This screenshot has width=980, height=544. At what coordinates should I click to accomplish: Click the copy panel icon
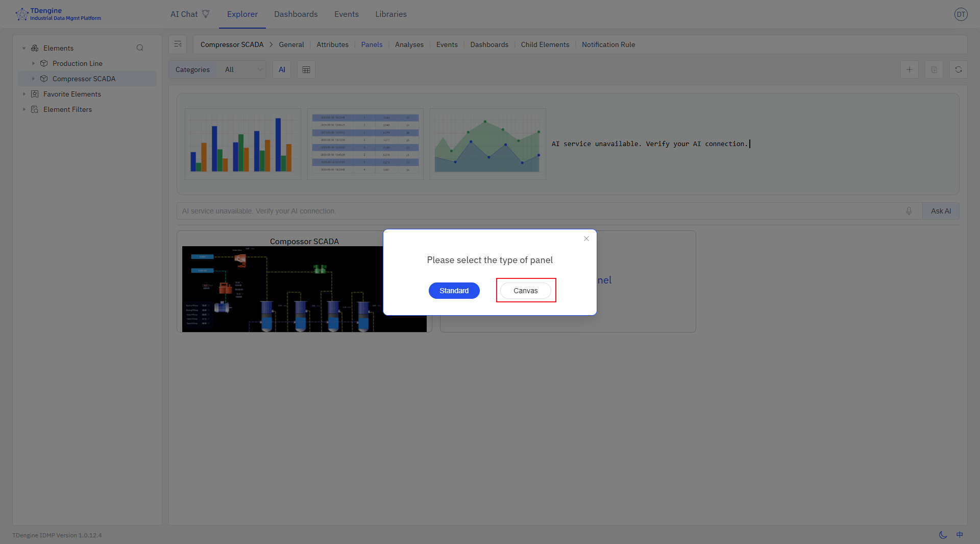click(x=934, y=70)
